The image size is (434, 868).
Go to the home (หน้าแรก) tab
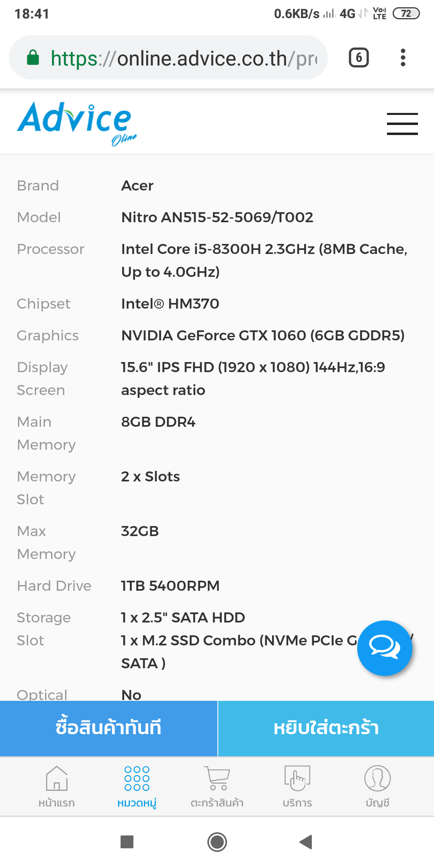coord(57,786)
